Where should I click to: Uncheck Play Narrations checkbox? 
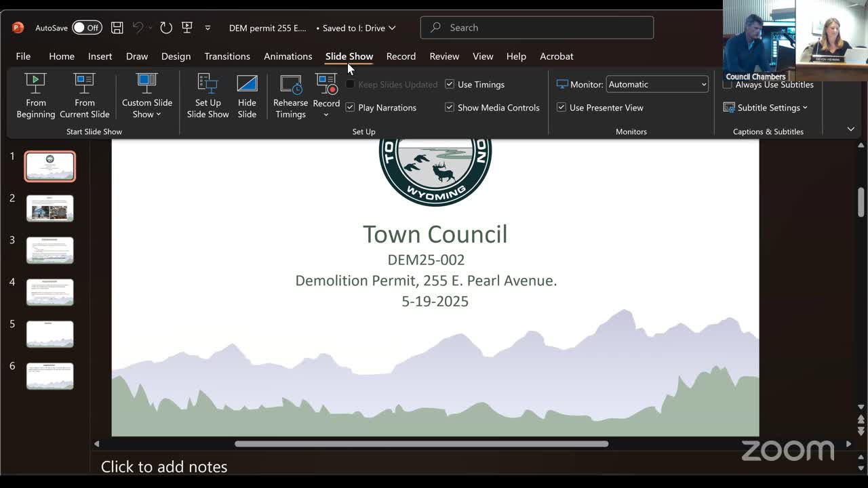point(350,108)
